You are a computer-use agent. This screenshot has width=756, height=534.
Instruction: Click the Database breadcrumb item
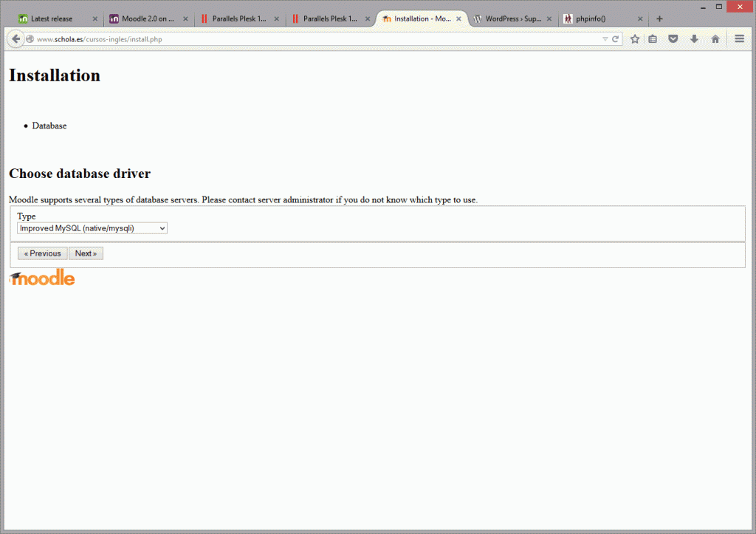49,126
